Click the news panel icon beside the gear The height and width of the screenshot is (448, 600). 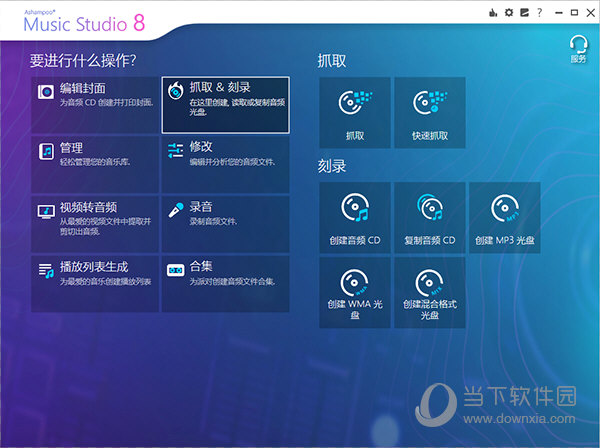pos(524,13)
